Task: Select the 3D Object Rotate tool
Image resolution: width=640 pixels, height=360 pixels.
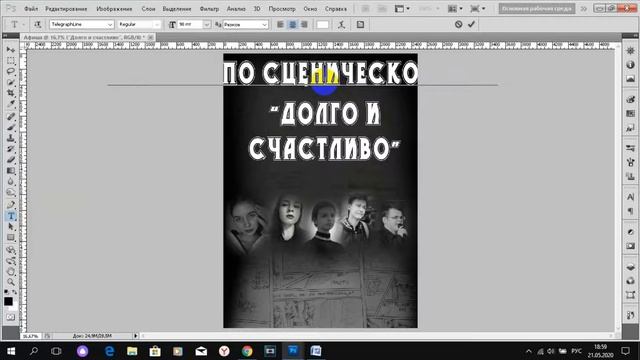Action: (x=11, y=250)
